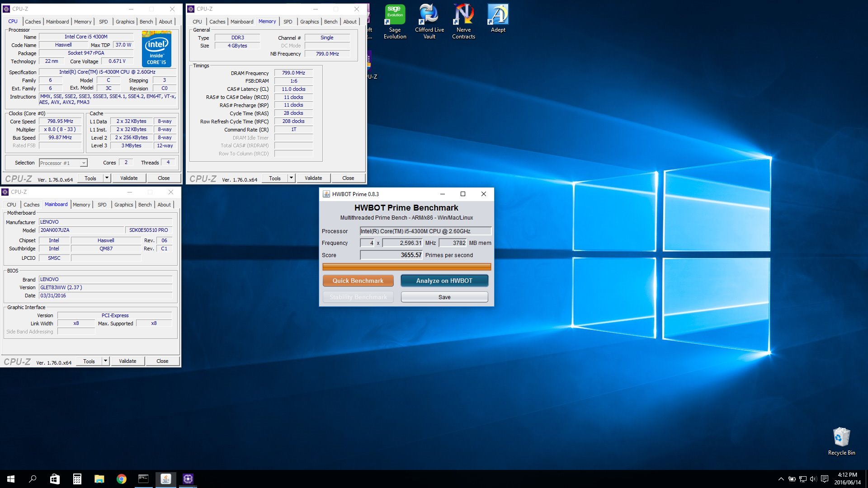
Task: Open the Windows Store taskbar icon
Action: coord(55,479)
